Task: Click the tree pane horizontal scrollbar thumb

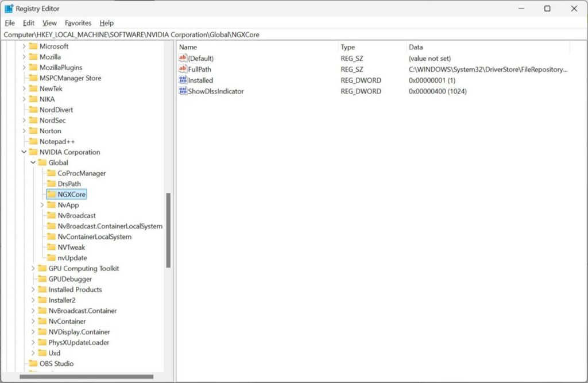Action: (x=87, y=377)
